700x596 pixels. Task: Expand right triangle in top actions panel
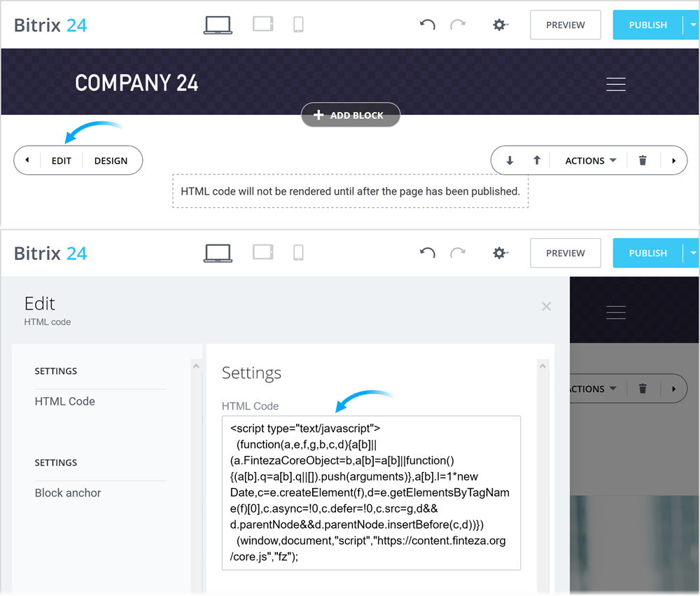(x=674, y=160)
